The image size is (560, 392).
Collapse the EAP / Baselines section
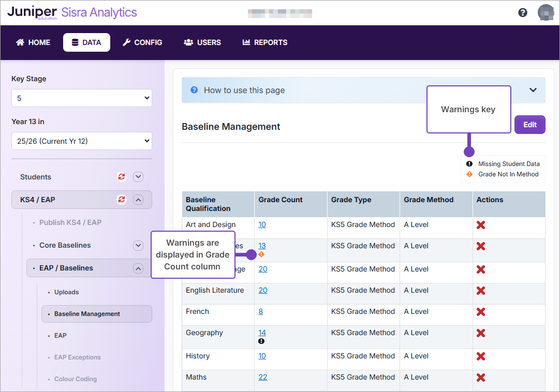tap(138, 268)
